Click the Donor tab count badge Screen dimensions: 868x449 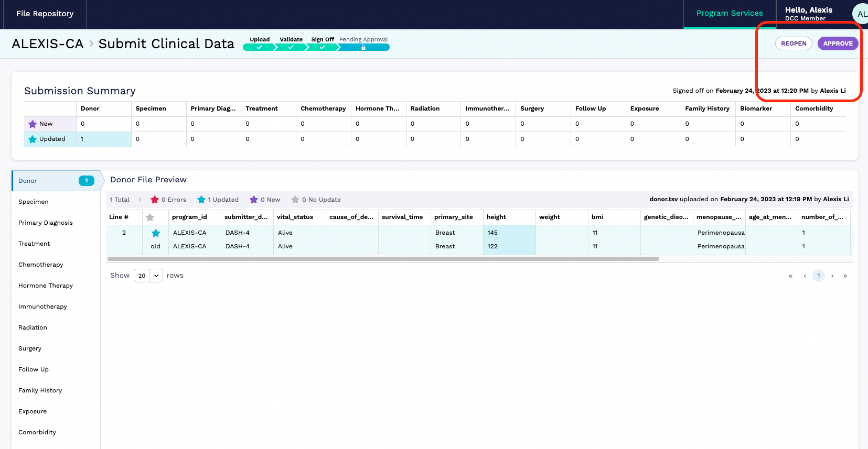coord(87,181)
